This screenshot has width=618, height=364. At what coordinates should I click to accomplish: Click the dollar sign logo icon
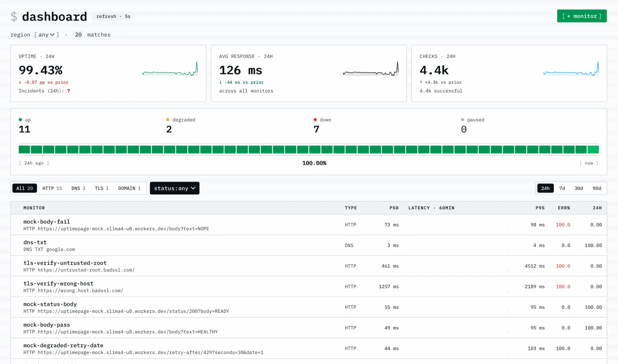(14, 16)
